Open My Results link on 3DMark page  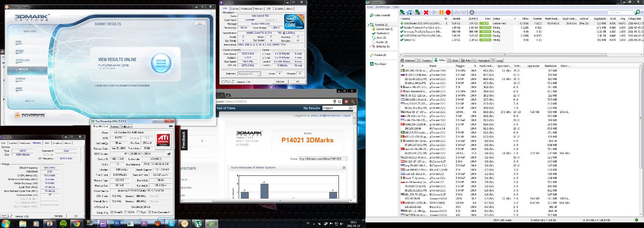(312, 108)
